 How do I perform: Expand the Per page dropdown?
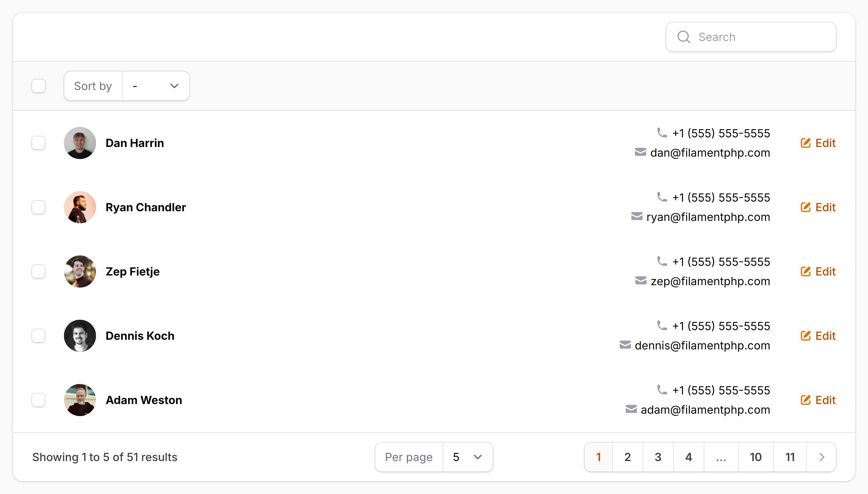467,457
